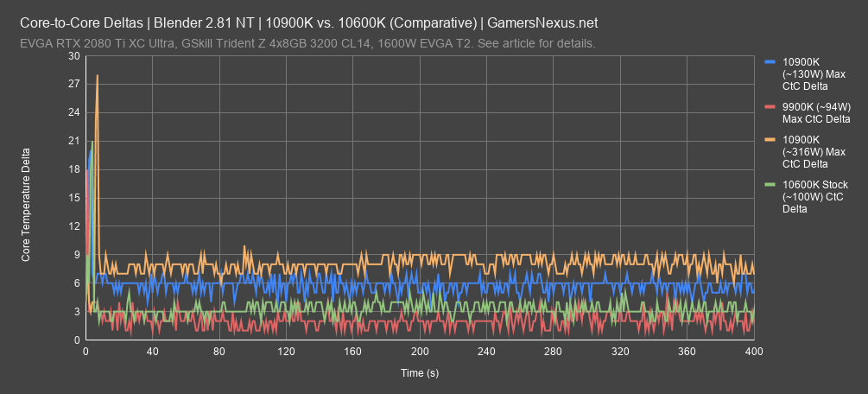868x394 pixels.
Task: Click the y-axis label 3
Action: click(x=78, y=311)
